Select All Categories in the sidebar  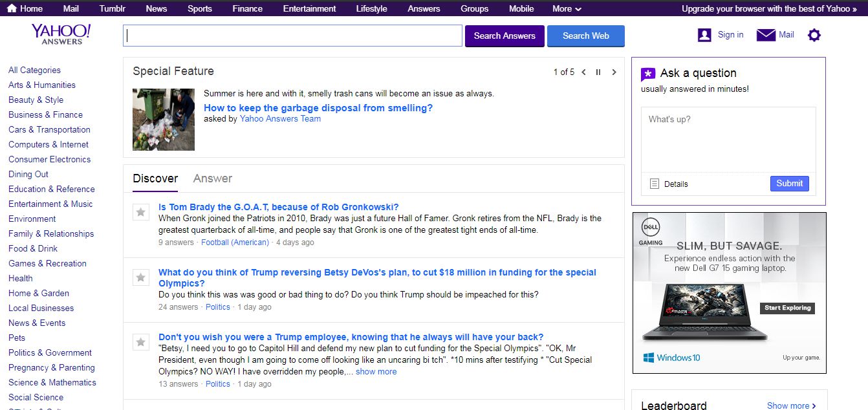point(34,70)
